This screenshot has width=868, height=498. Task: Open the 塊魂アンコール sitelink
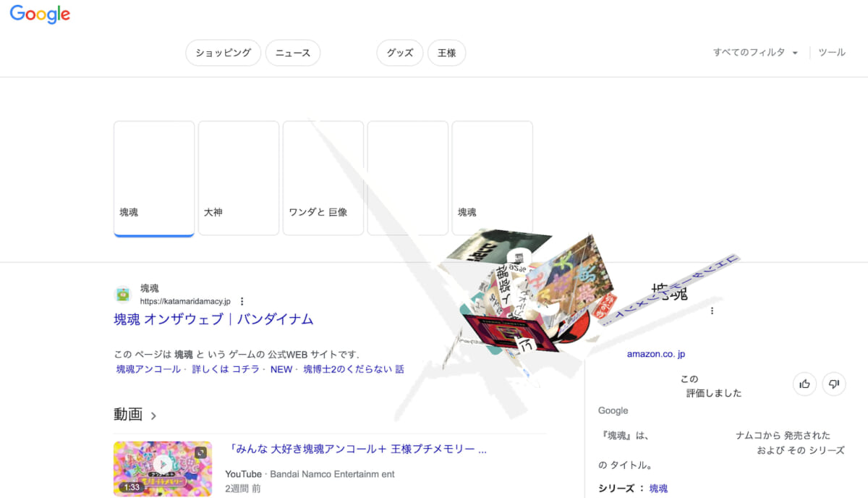click(x=149, y=369)
